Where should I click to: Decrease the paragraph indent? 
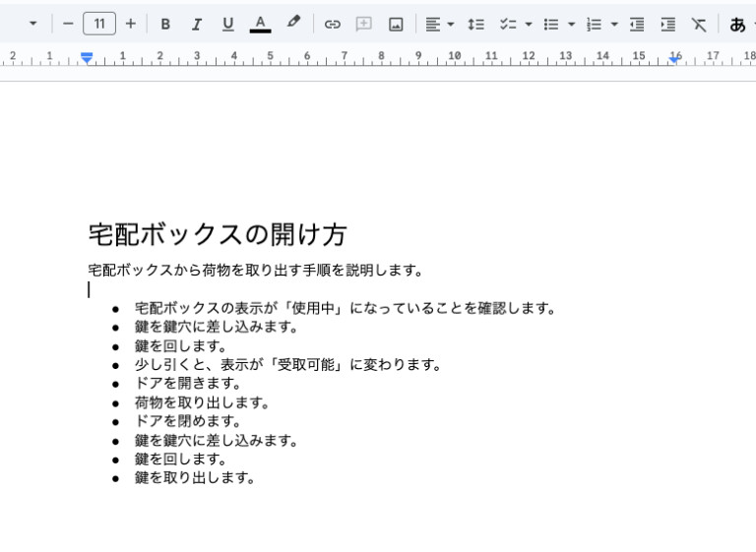637,24
